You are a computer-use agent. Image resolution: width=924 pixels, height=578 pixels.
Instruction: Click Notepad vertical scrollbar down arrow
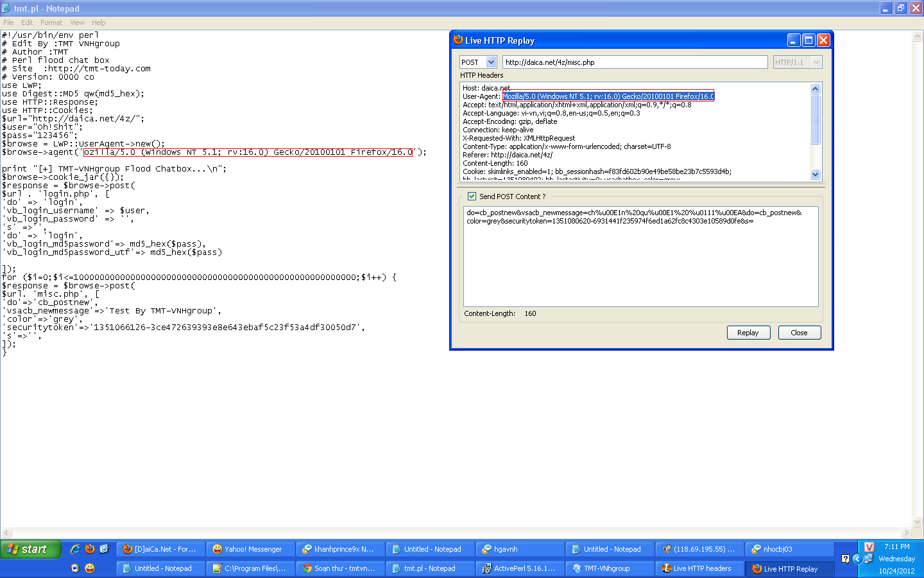(917, 521)
